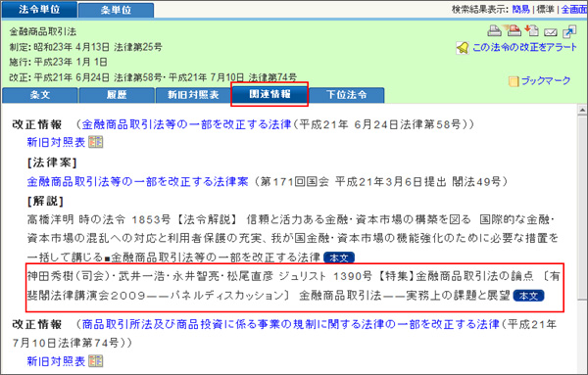
Task: Click 本文 button after 高橋洋明 article
Action: point(339,258)
